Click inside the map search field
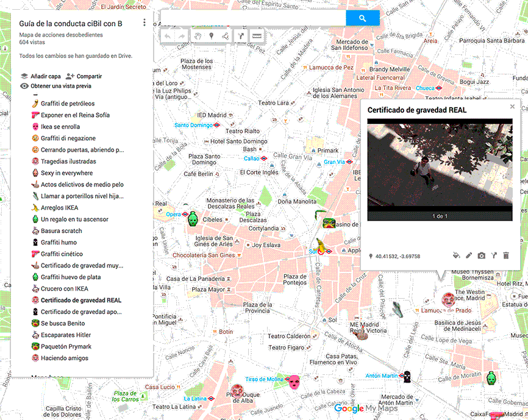The image size is (528, 420). point(253,18)
